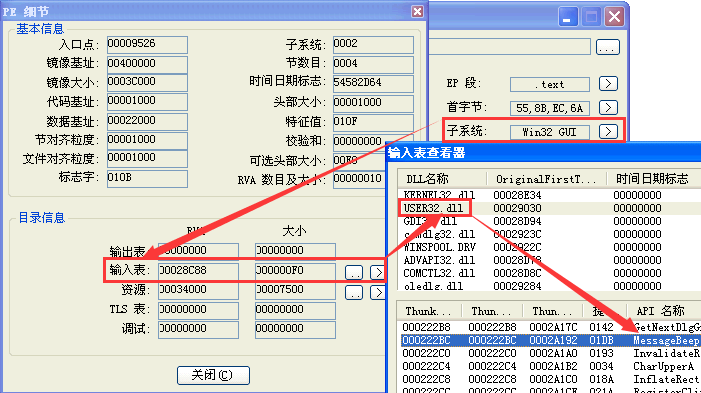
Task: Click the 文件对齐粒度 field
Action: pos(147,159)
